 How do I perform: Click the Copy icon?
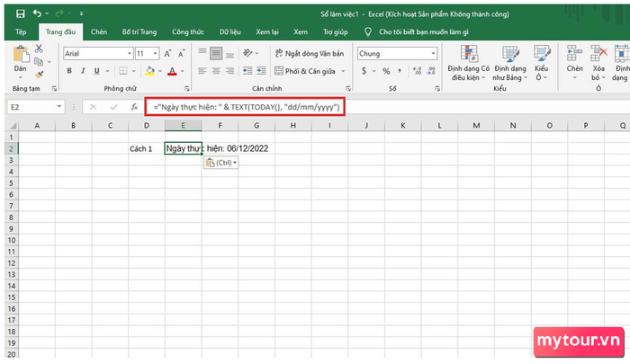click(39, 62)
